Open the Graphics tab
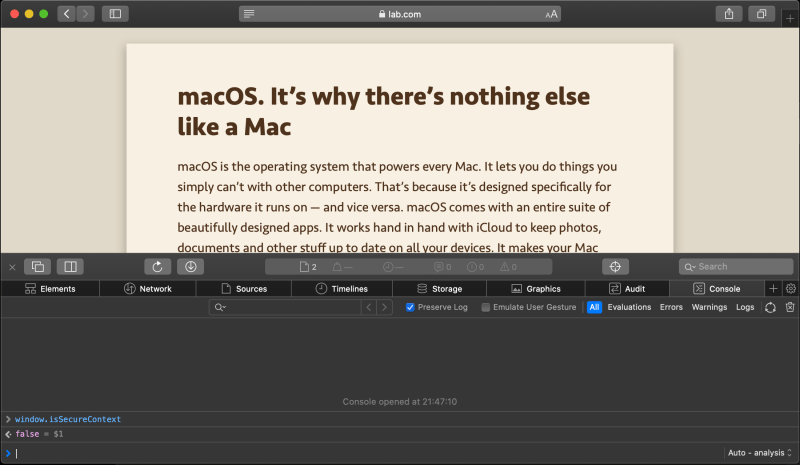The width and height of the screenshot is (800, 465). click(536, 288)
